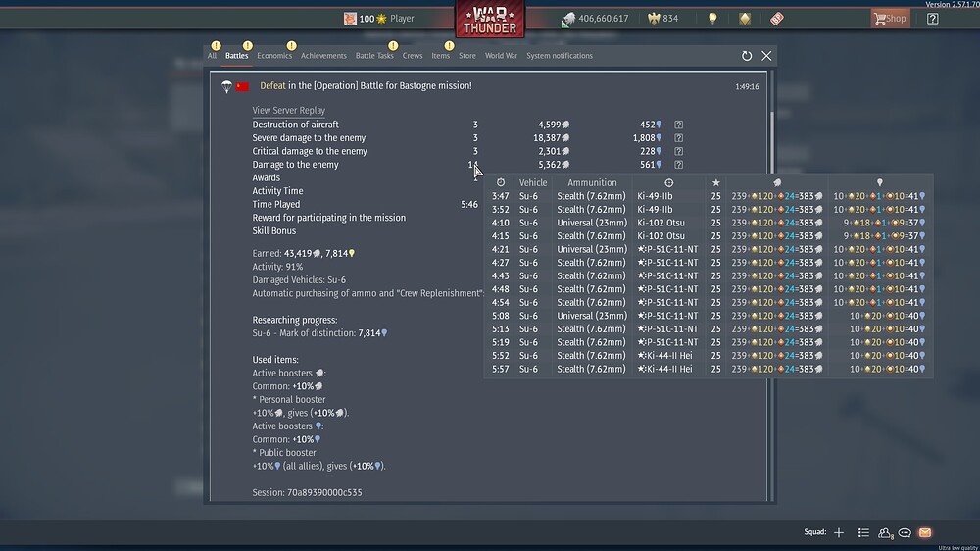Select the 5:57 Ki-44-II Hei row
This screenshot has height=551, width=980.
click(709, 369)
